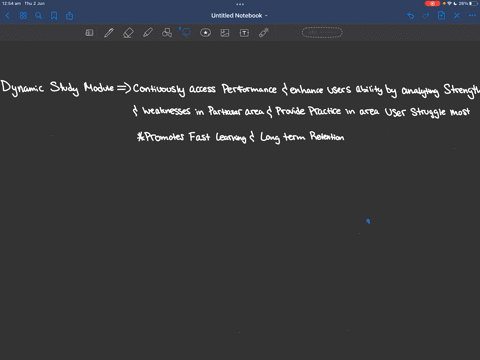The image size is (480, 360).
Task: Tap the dashed lasso options pill
Action: (322, 33)
